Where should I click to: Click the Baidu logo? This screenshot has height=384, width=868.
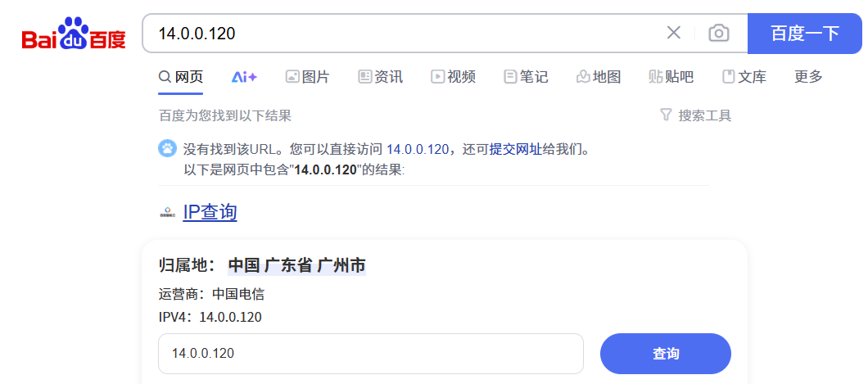pos(74,34)
